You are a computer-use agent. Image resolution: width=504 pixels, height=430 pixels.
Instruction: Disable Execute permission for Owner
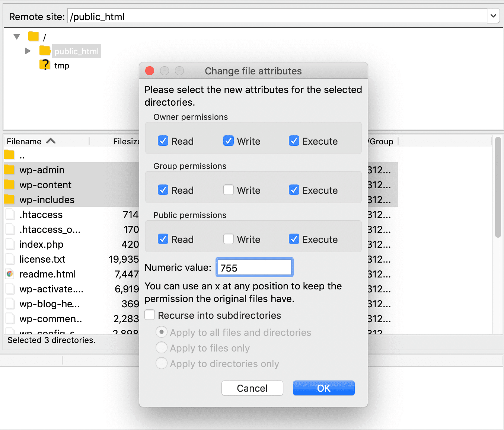pyautogui.click(x=294, y=141)
